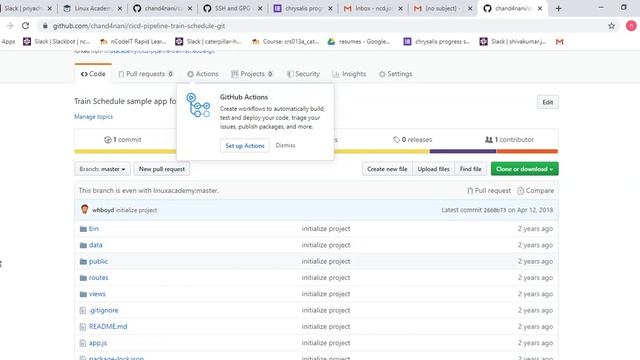Open the Insights tab
Image resolution: width=640 pixels, height=360 pixels.
pyautogui.click(x=349, y=74)
